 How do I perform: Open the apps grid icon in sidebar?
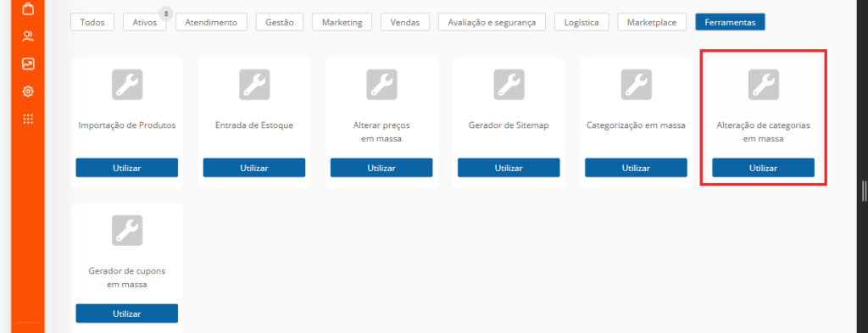coord(28,119)
